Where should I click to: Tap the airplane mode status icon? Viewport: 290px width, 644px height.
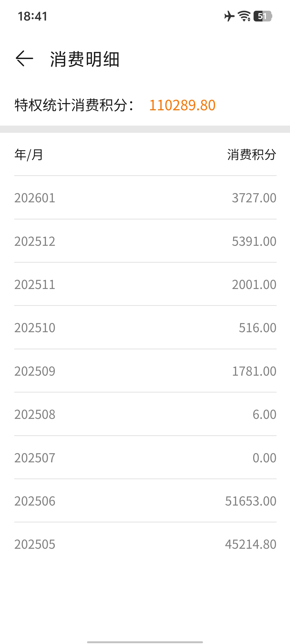click(229, 16)
